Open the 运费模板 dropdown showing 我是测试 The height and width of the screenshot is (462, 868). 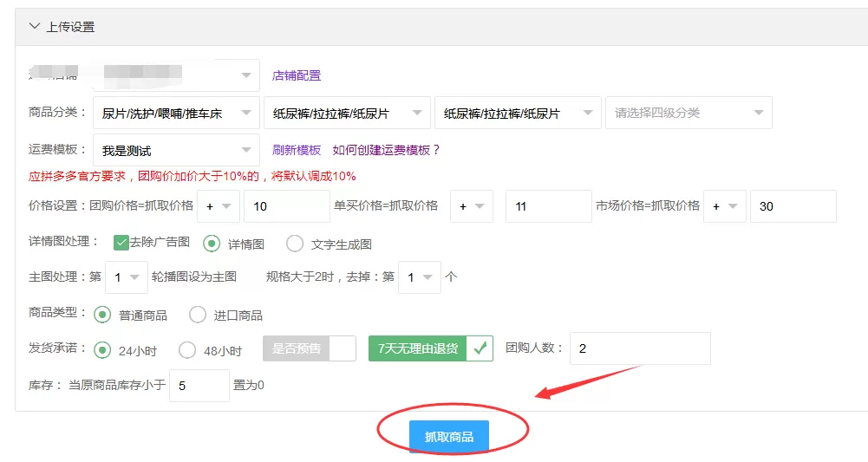click(x=176, y=150)
